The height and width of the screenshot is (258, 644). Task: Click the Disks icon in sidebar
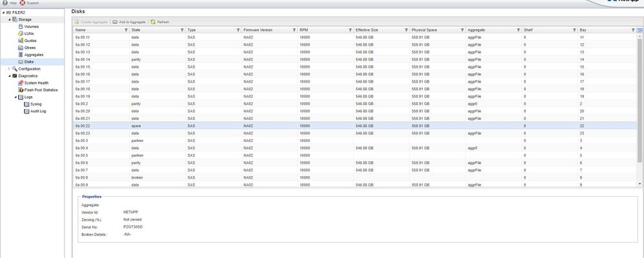tap(21, 62)
